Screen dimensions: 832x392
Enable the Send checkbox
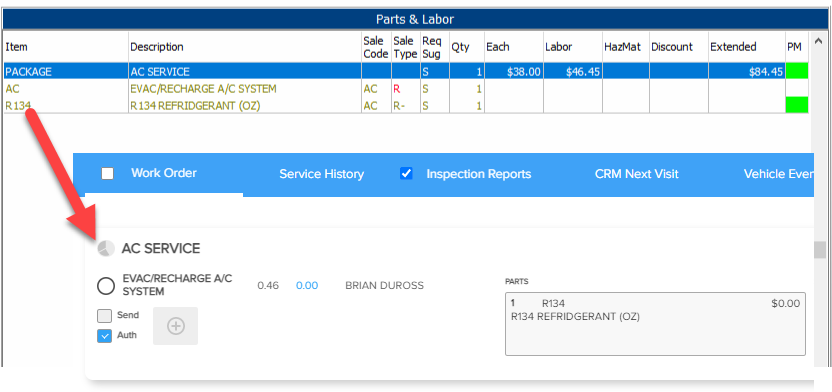click(x=105, y=316)
